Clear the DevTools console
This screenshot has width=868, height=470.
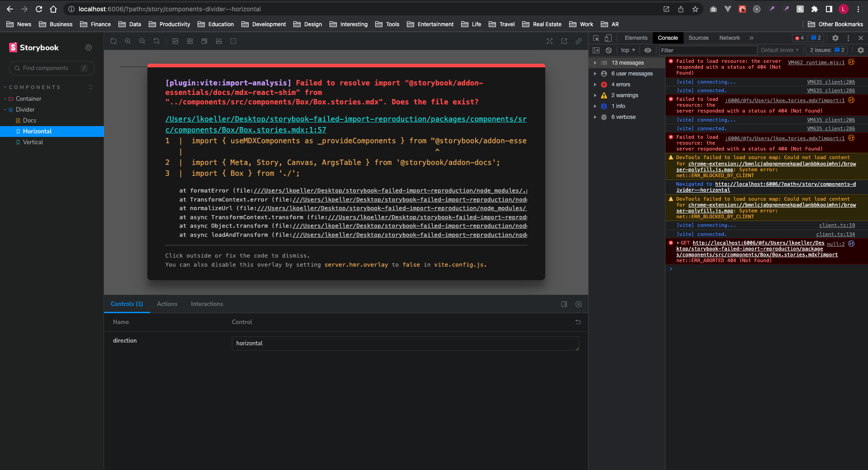(609, 50)
